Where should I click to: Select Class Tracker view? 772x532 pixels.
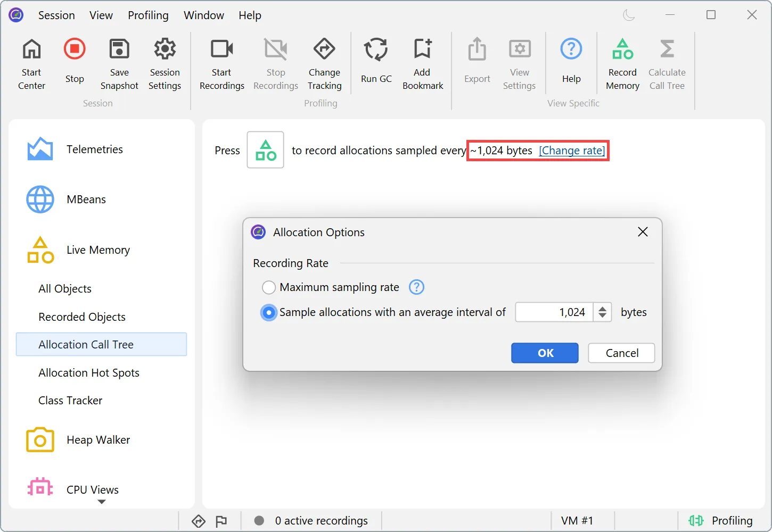click(x=70, y=401)
